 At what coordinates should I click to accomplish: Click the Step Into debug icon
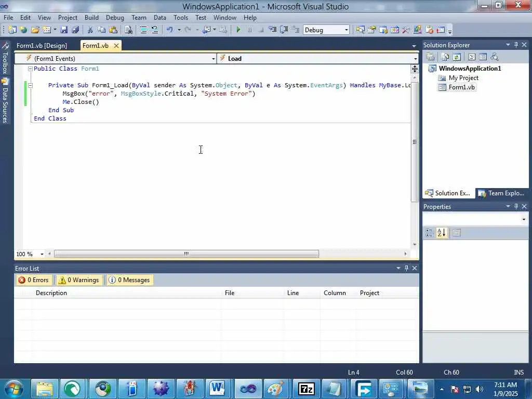(x=273, y=30)
